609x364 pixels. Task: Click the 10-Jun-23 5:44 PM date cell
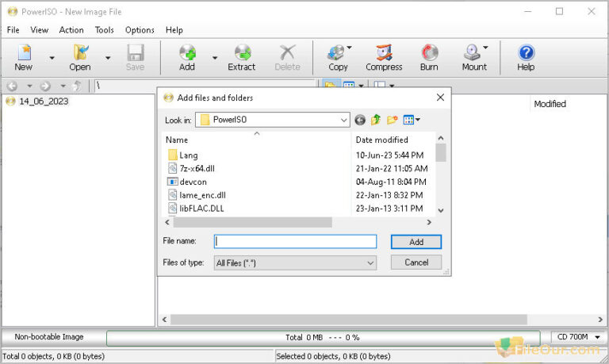389,155
